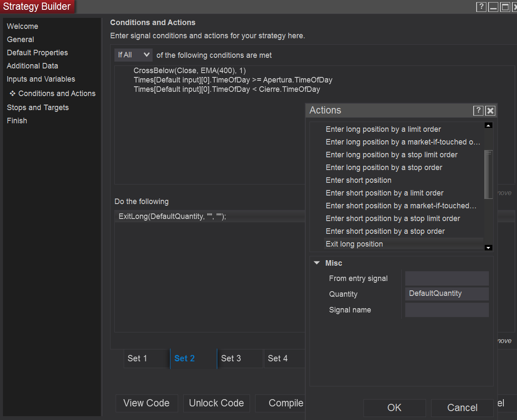
Task: Close the Actions dialog
Action: pos(490,111)
